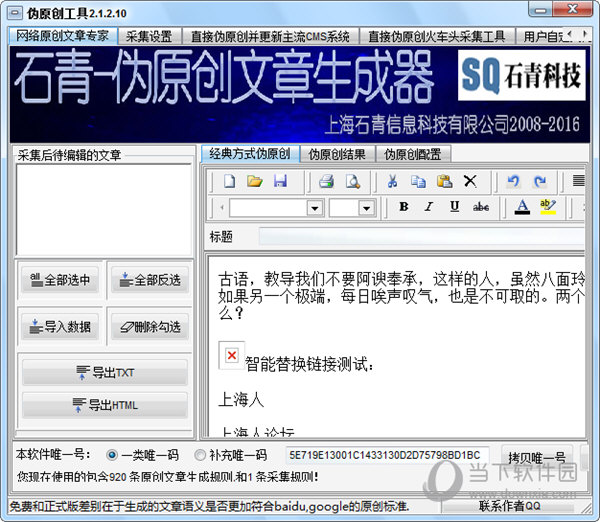Click into the 标题 input field
The height and width of the screenshot is (522, 600).
tap(422, 236)
